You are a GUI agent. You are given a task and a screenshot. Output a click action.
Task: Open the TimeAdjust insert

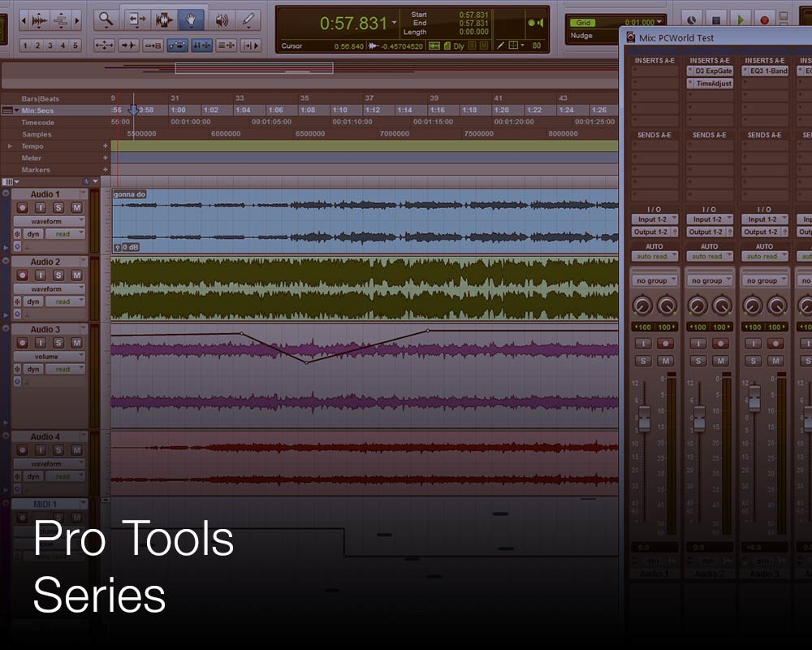(710, 84)
